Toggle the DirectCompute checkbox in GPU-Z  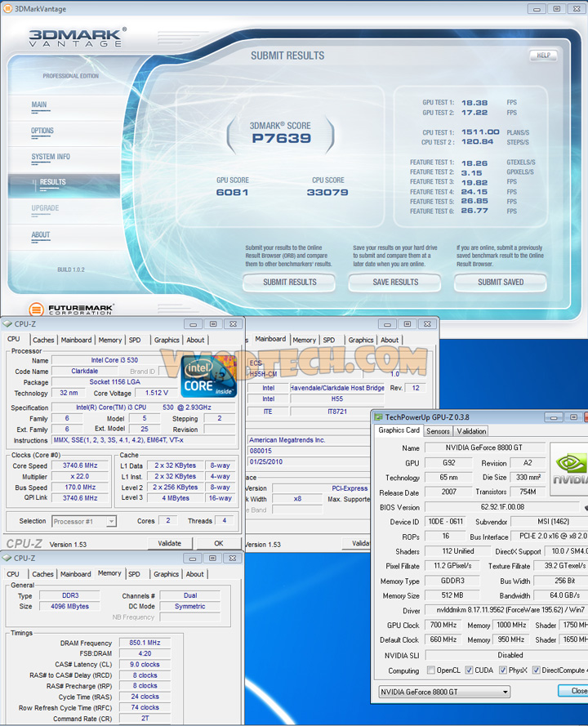tap(537, 670)
